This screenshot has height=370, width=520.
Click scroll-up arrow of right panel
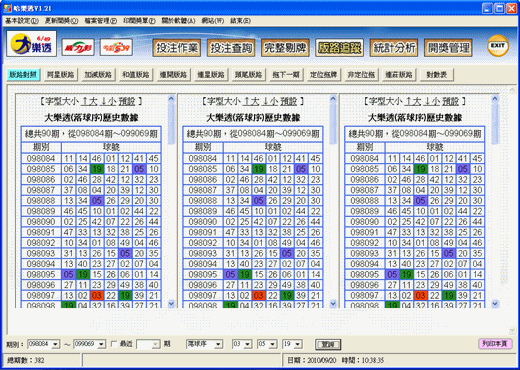click(x=495, y=98)
